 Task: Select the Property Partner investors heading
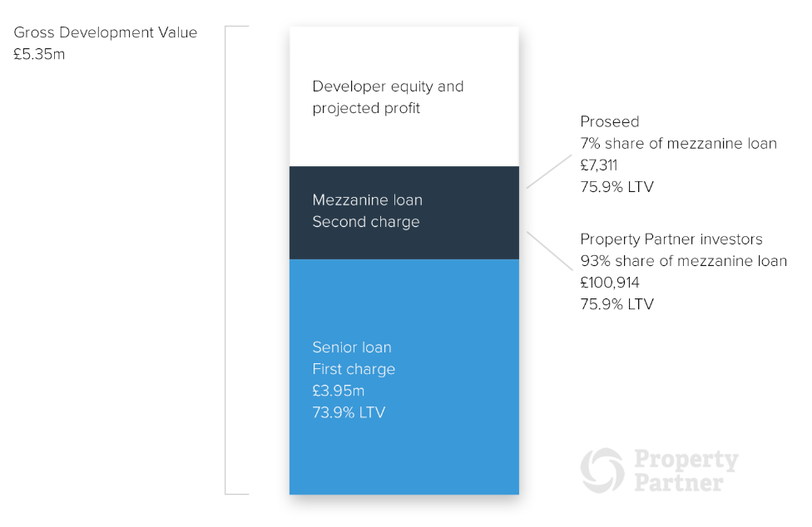click(671, 239)
